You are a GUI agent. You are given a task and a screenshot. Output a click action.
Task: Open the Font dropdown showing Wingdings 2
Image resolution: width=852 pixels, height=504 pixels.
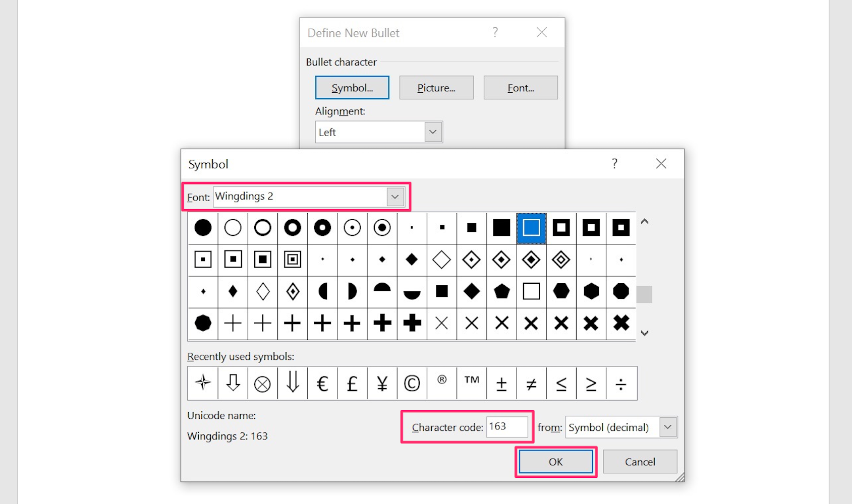(x=395, y=197)
